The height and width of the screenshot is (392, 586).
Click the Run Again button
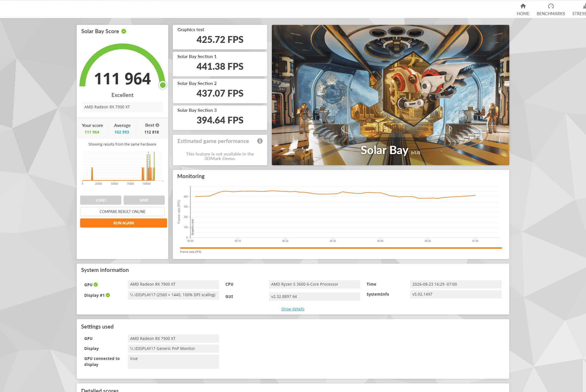(124, 223)
